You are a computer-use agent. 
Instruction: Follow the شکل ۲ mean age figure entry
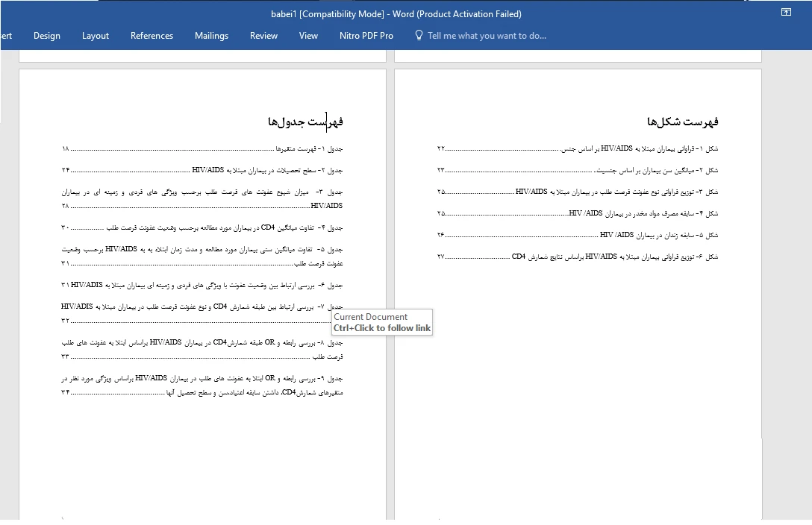coord(657,170)
